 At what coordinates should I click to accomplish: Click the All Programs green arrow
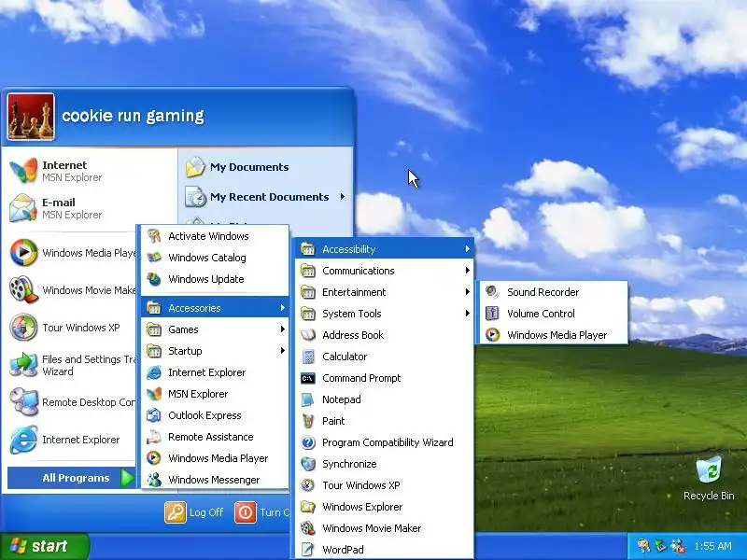[x=127, y=478]
